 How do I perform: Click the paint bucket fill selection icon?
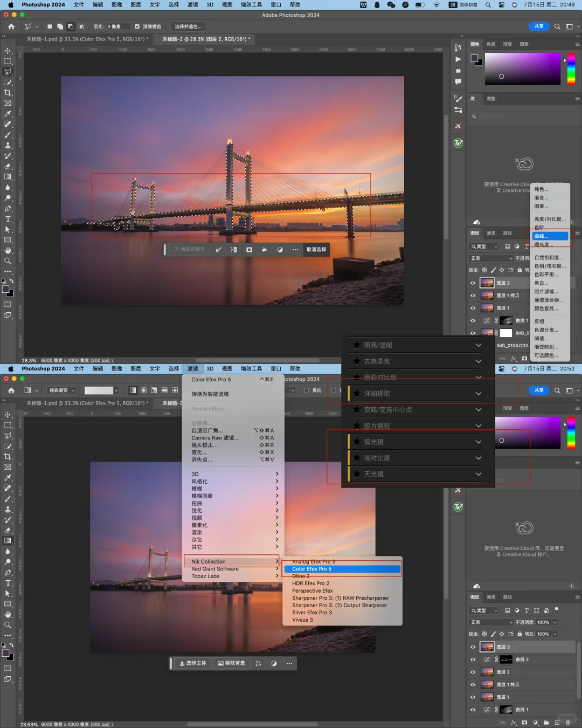click(264, 250)
